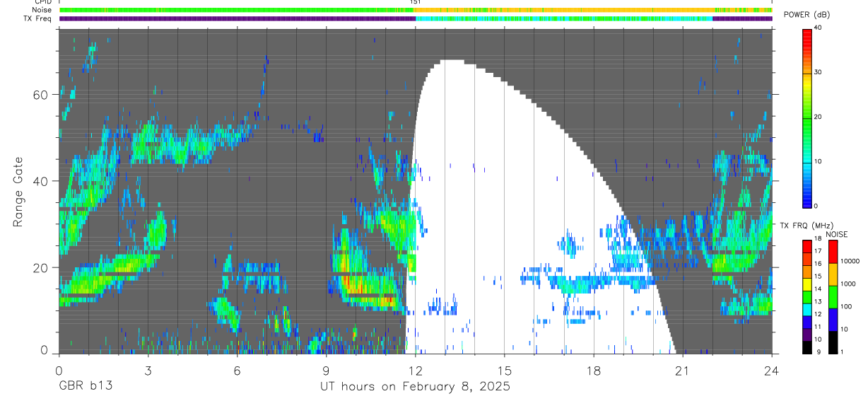
Task: Click the orange swatch in the NOISE legend
Action: (833, 274)
